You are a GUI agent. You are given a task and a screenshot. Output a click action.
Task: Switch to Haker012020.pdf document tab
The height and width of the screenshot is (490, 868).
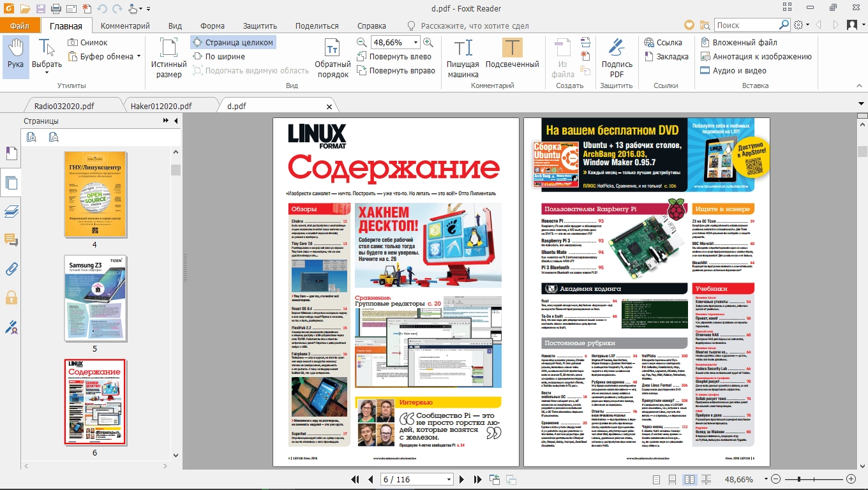tap(161, 106)
